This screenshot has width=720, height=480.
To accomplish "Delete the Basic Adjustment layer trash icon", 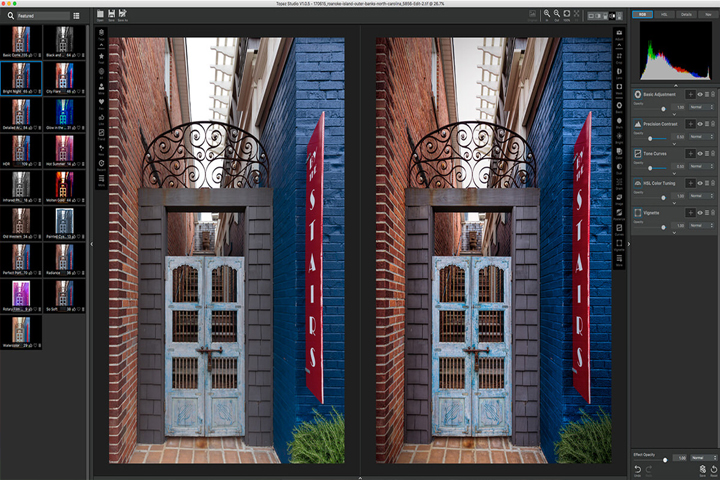I will point(713,94).
